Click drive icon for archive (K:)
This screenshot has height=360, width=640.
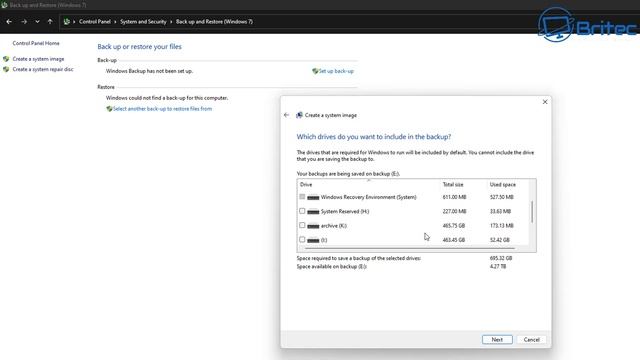point(313,226)
